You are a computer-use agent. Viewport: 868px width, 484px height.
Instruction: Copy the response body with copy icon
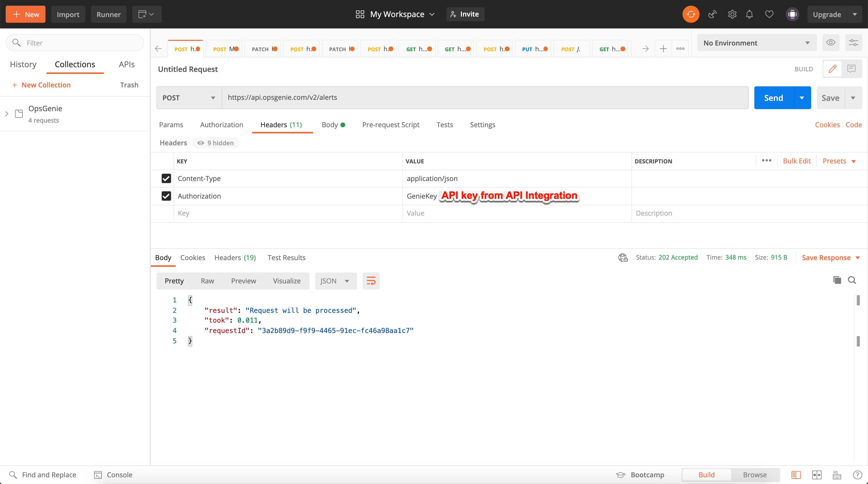(x=837, y=280)
